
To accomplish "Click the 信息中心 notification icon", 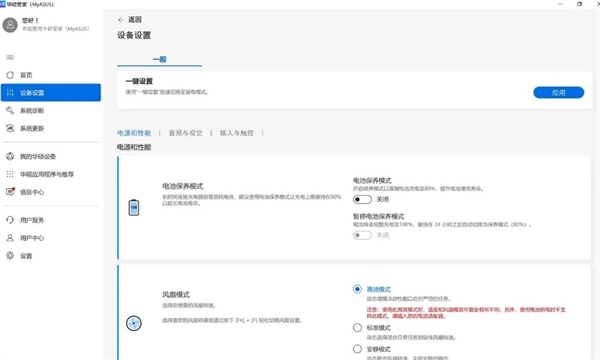I will pyautogui.click(x=10, y=192).
